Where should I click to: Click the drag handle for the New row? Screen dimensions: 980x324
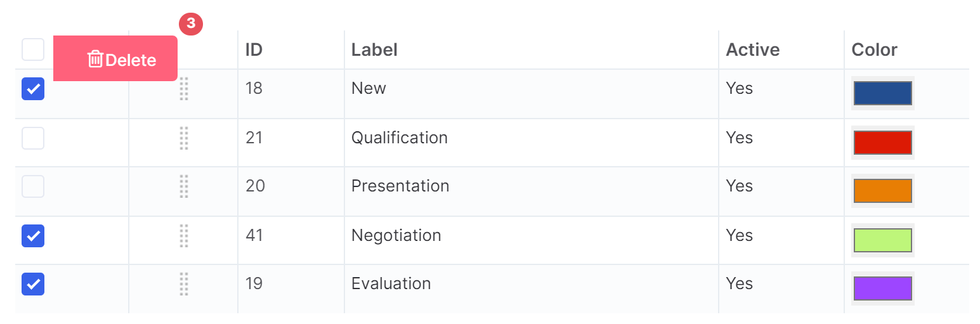[x=184, y=89]
